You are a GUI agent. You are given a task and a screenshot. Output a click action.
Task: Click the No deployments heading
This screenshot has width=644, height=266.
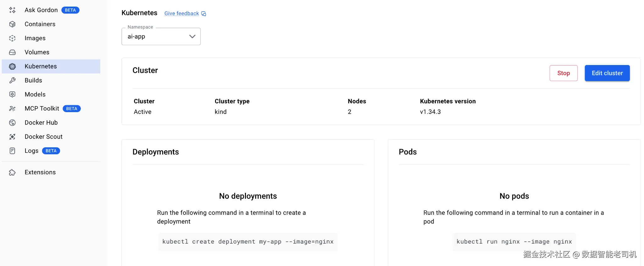point(248,196)
